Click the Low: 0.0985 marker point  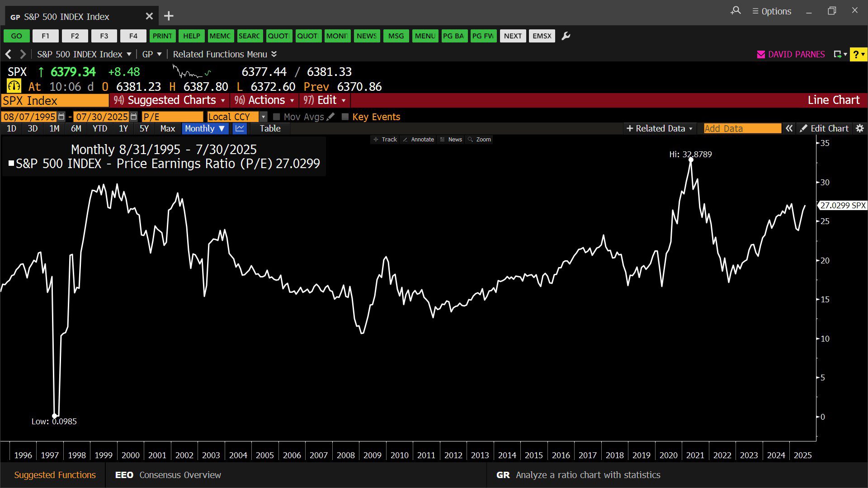tap(54, 416)
